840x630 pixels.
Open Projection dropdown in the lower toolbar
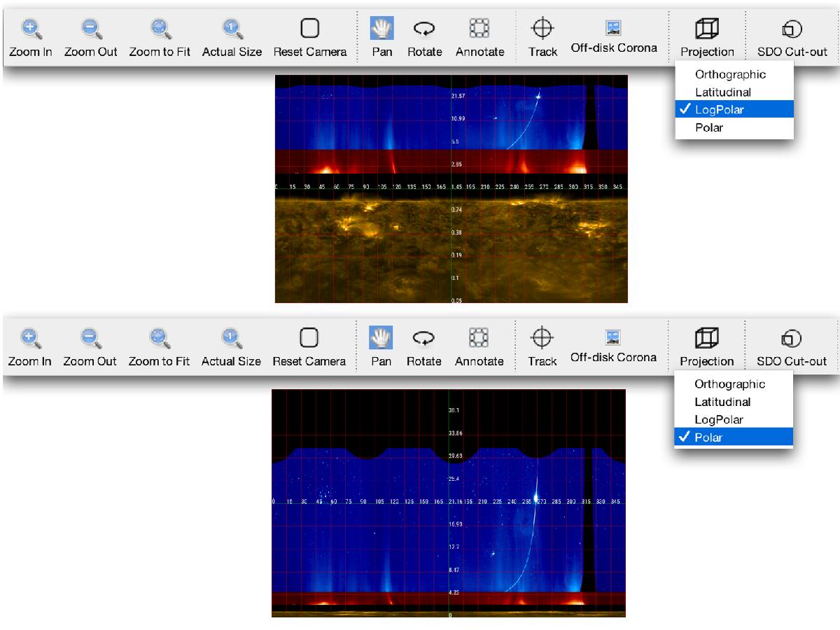click(x=706, y=339)
